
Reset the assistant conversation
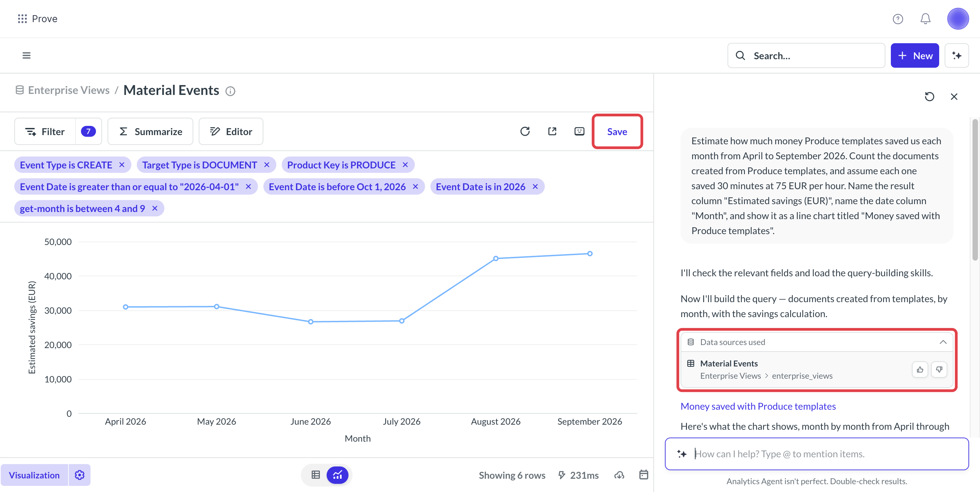[x=929, y=97]
